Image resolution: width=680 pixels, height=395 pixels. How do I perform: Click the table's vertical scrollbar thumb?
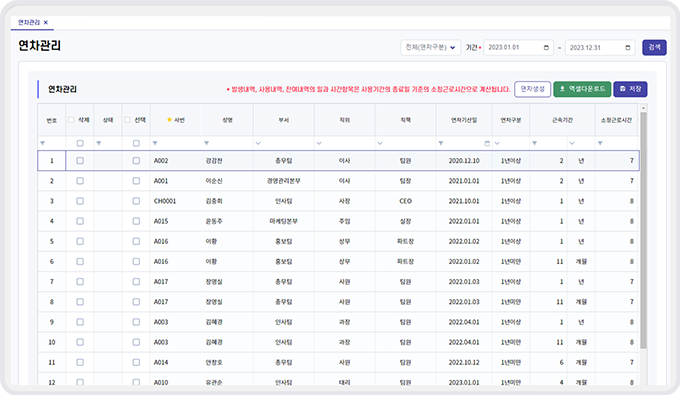[x=643, y=230]
